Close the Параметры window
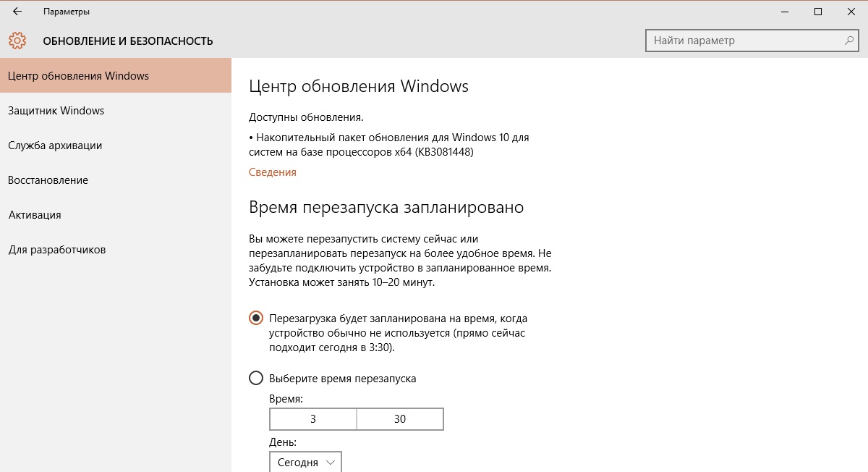 (x=851, y=12)
